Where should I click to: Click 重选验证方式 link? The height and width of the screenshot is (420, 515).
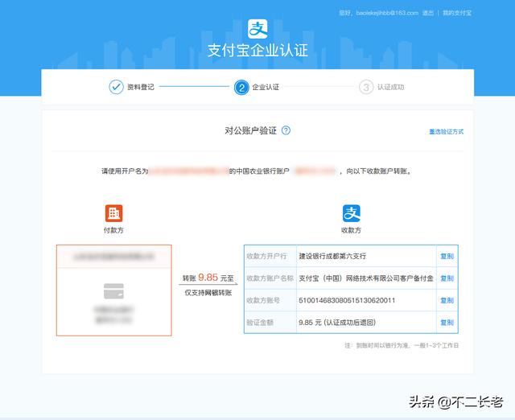tap(447, 131)
